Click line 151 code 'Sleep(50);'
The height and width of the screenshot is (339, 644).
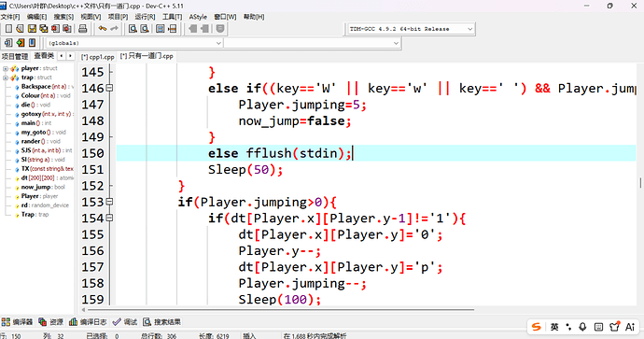245,169
